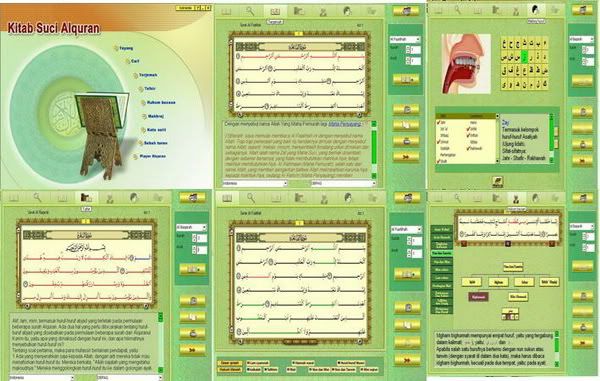Toggle the Rakhawah checkmark in the sifat list
Viewport: 600px width, 381px height.
[474, 148]
